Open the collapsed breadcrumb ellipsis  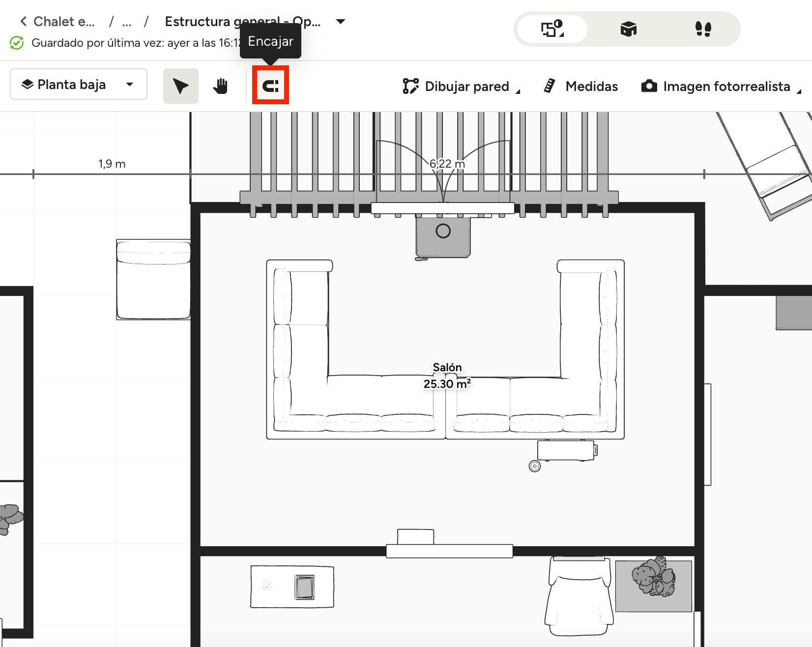(x=127, y=22)
